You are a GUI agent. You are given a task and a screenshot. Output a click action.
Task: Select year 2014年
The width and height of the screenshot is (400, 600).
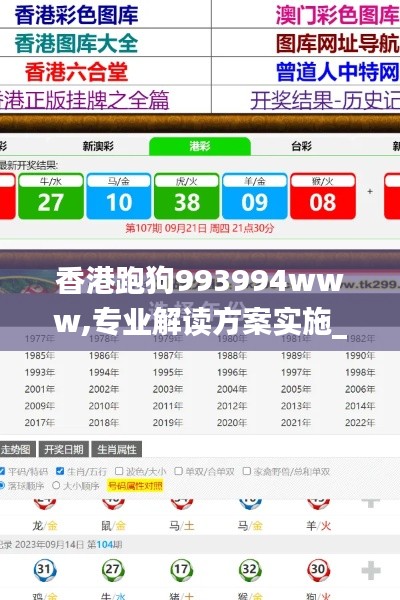(x=360, y=406)
